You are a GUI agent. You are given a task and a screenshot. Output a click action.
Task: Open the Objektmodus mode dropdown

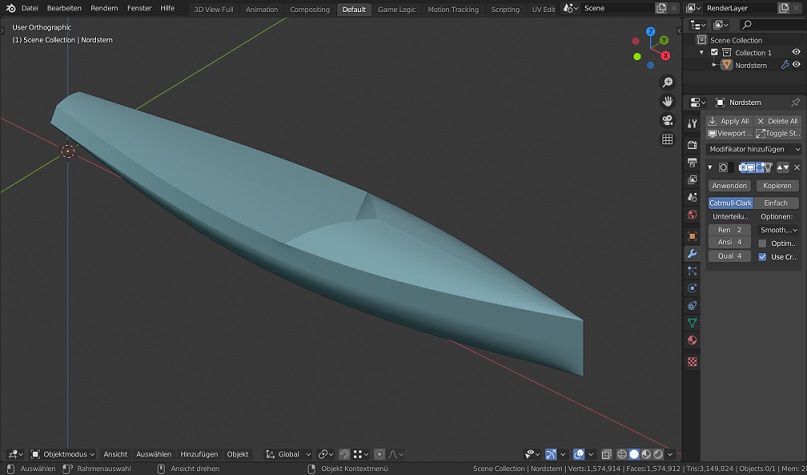[63, 454]
